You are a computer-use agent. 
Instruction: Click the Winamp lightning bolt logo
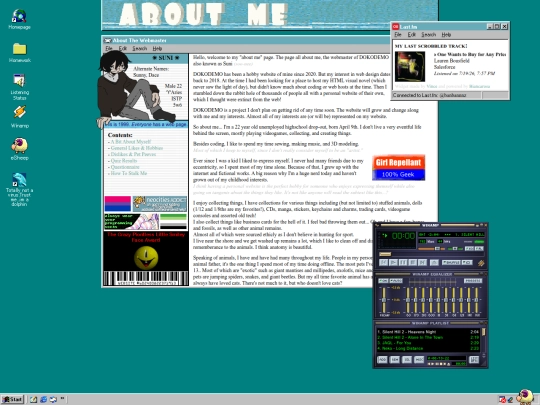481,263
